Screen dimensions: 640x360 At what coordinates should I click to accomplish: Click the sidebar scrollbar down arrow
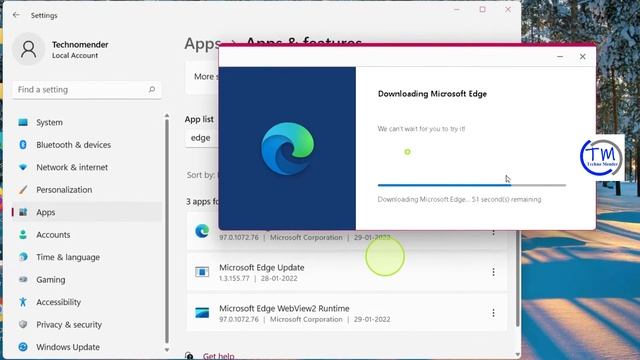[x=167, y=350]
